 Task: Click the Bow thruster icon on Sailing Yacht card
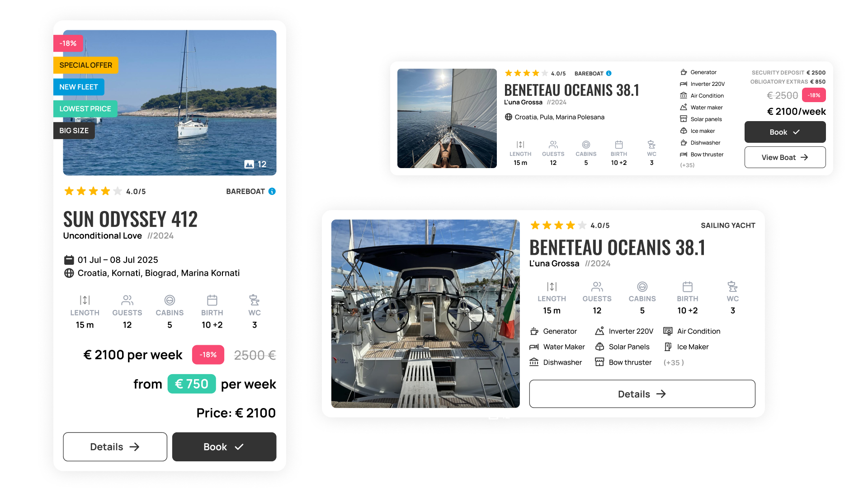click(600, 362)
